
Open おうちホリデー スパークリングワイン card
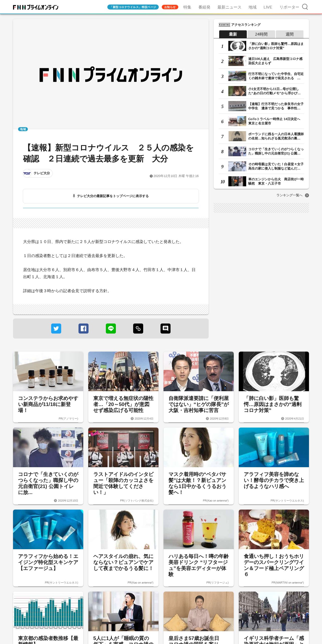click(274, 548)
